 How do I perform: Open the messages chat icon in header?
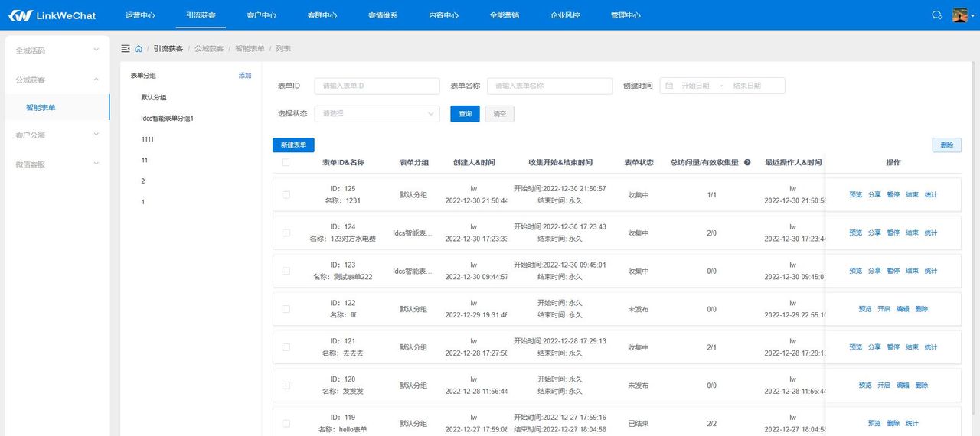pyautogui.click(x=936, y=15)
